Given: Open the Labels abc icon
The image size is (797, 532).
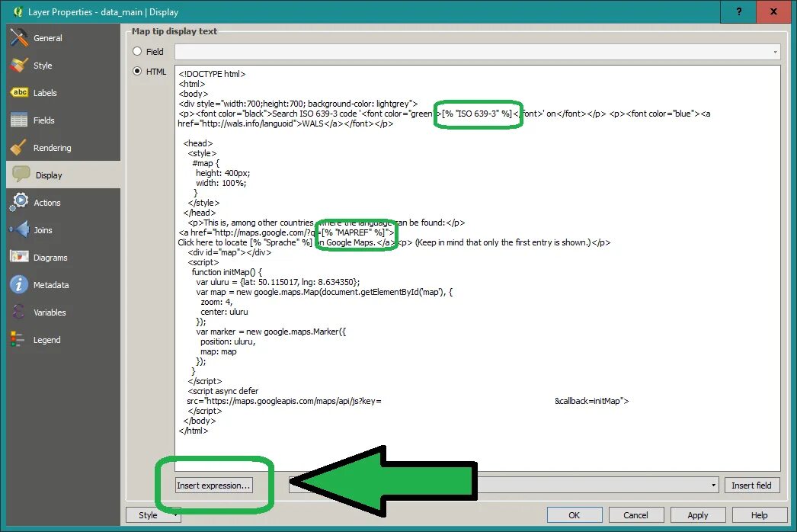Looking at the screenshot, I should point(19,92).
